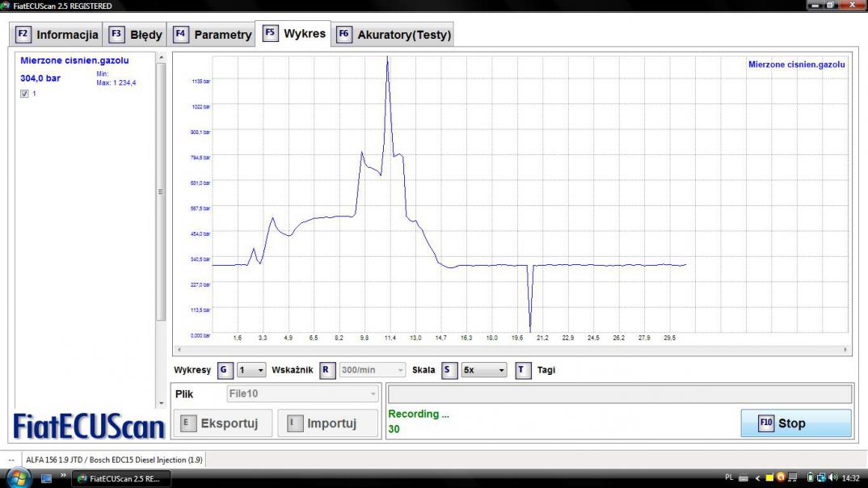Click the F5 key icon beside Wykres
The width and height of the screenshot is (868, 488).
(270, 33)
